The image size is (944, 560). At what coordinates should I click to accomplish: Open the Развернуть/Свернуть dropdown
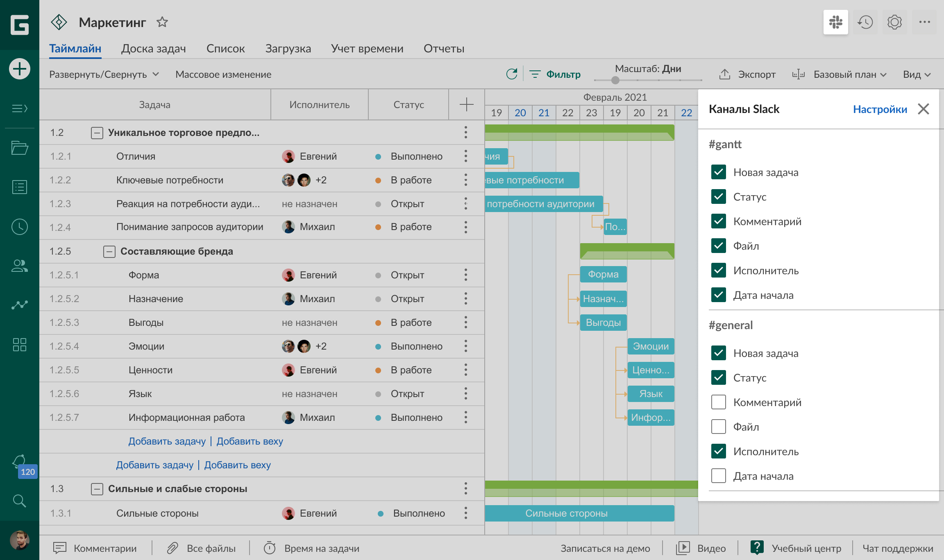104,75
